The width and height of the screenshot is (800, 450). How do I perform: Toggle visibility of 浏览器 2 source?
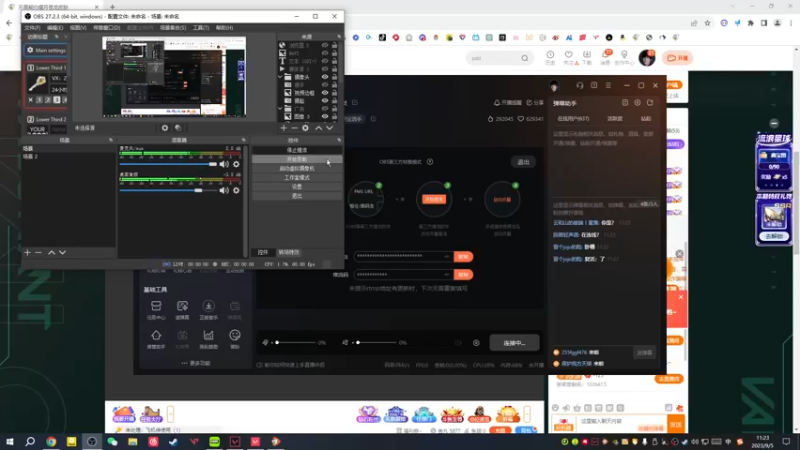[324, 45]
